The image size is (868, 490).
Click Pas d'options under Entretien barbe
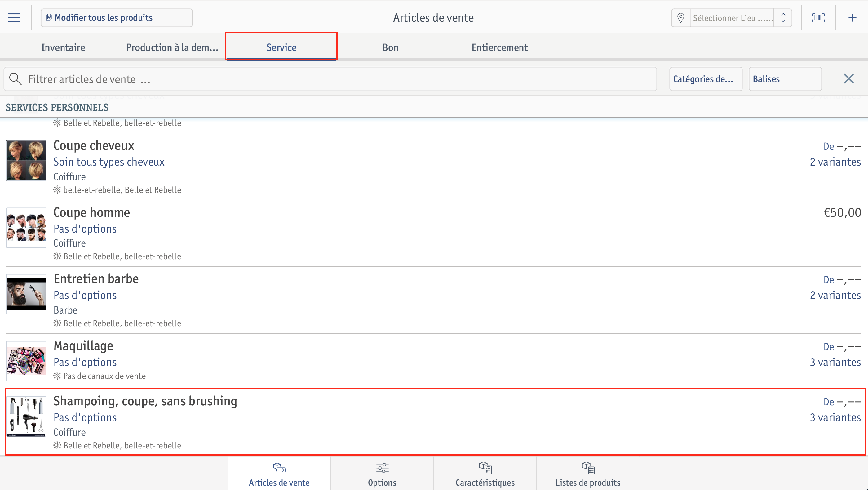[85, 295]
